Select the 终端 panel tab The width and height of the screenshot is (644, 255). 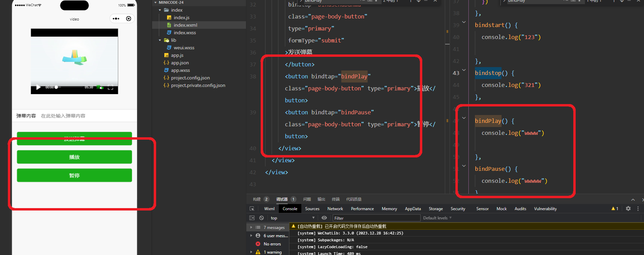click(336, 199)
